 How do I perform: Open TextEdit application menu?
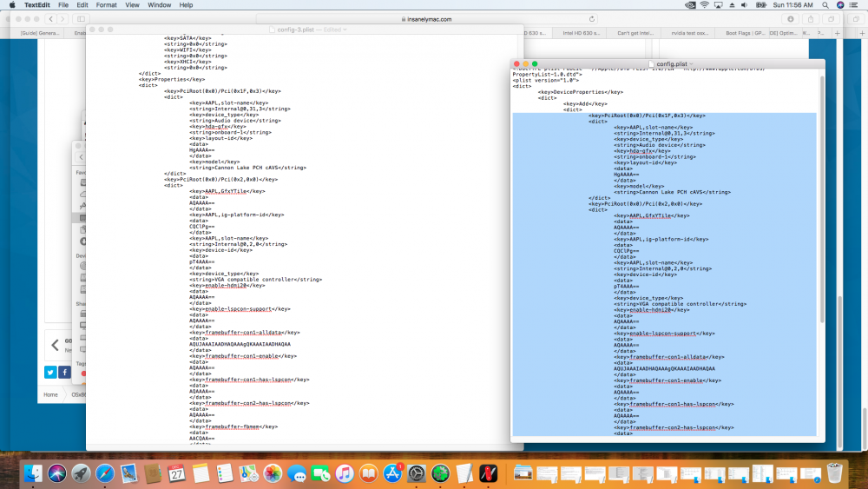37,5
